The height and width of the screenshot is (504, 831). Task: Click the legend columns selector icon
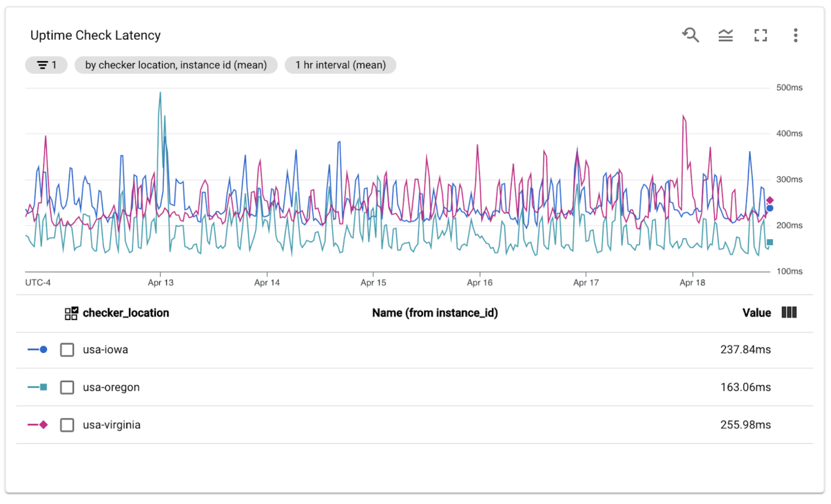(789, 312)
